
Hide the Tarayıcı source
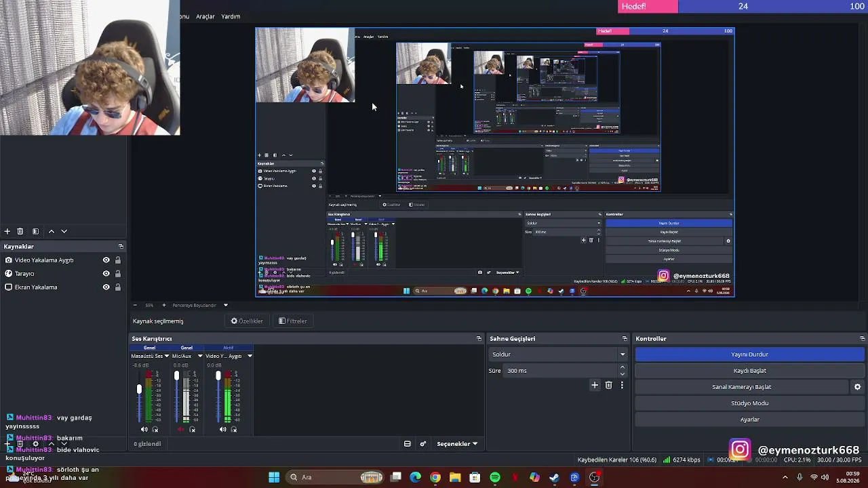(106, 274)
